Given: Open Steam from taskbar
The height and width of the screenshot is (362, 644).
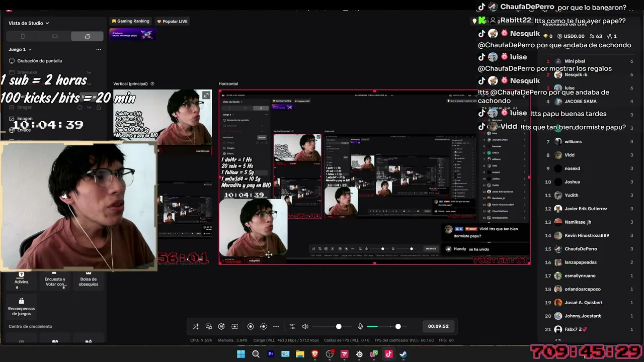Looking at the screenshot, I should (404, 354).
